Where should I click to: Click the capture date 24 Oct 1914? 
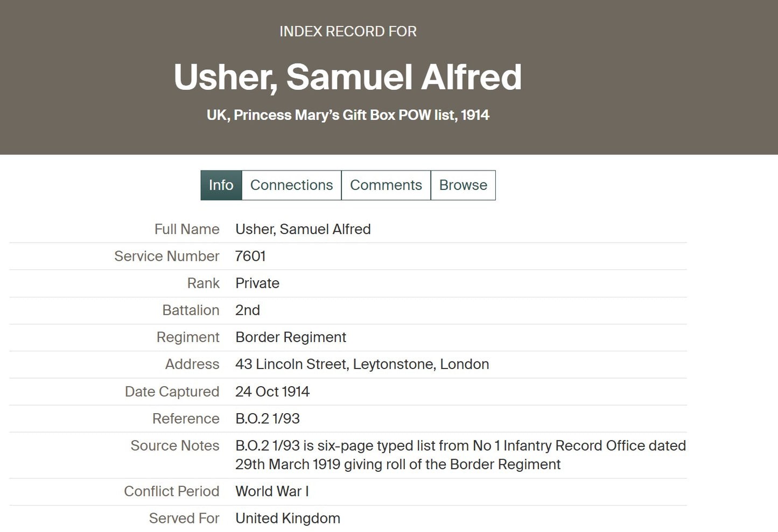tap(272, 392)
